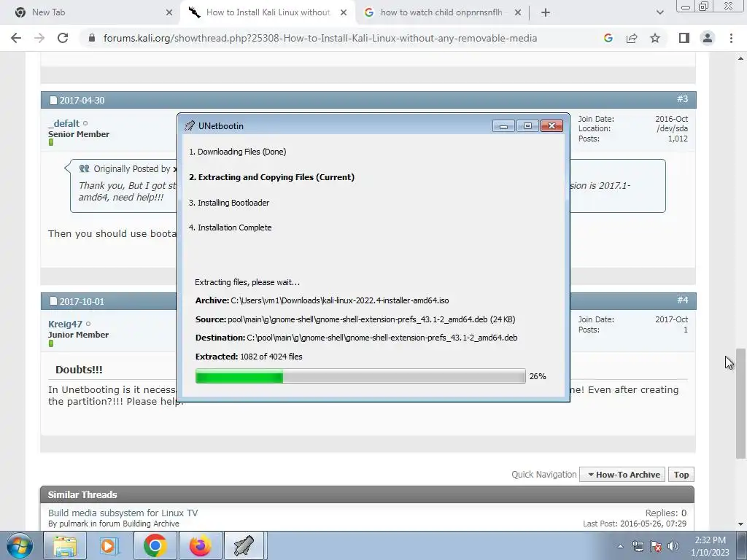Image resolution: width=747 pixels, height=560 pixels.
Task: Switch to How to Install Kali Linux tab
Action: point(268,12)
